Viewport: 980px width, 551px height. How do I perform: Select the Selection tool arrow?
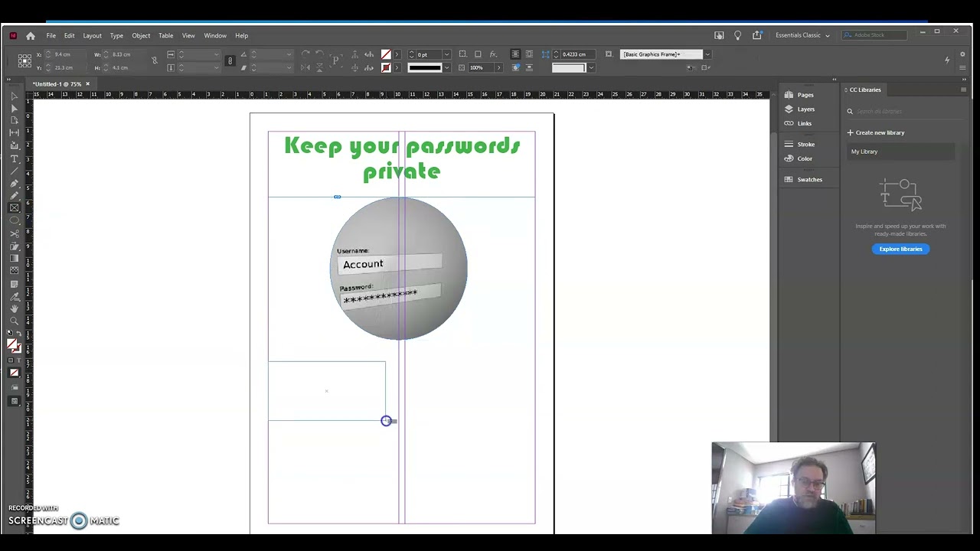click(14, 96)
